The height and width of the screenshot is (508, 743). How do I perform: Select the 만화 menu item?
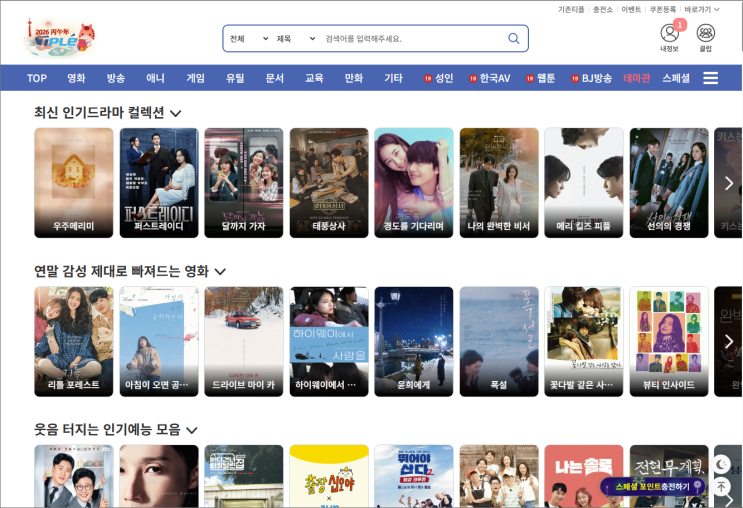pyautogui.click(x=354, y=78)
